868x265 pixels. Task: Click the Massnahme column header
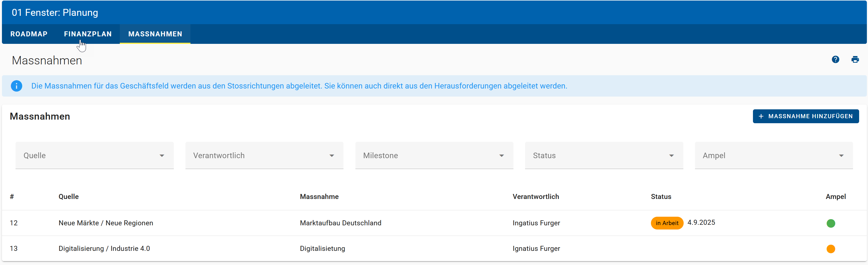coord(319,196)
